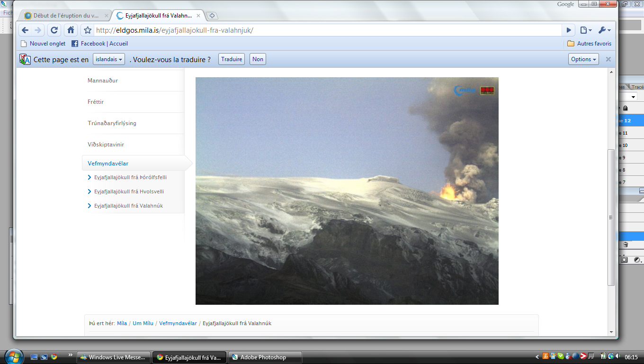The image size is (644, 364).
Task: Expand the translation Options dropdown
Action: pyautogui.click(x=583, y=59)
